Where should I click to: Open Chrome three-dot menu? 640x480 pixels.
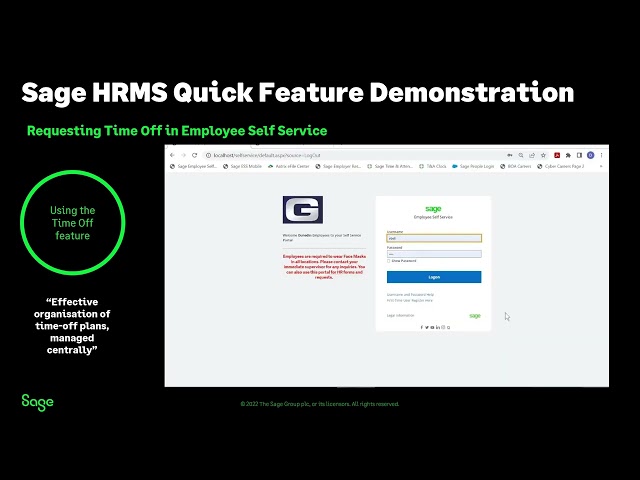coord(601,156)
